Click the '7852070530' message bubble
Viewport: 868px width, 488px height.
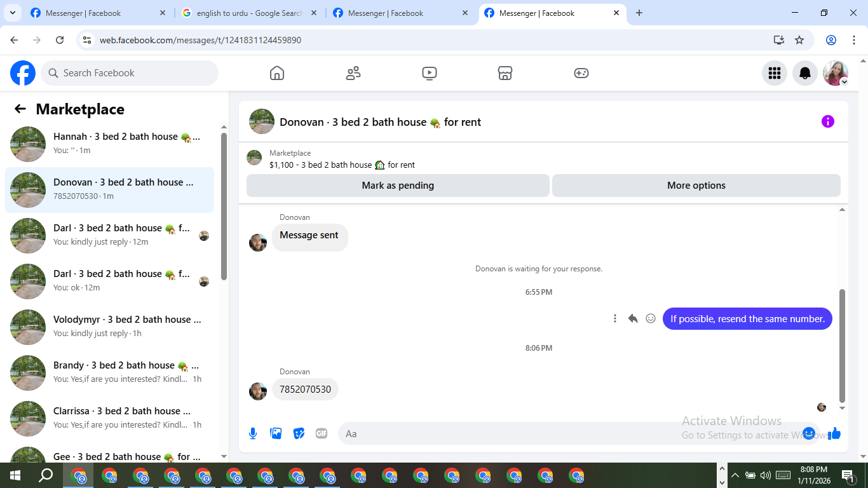(x=305, y=390)
